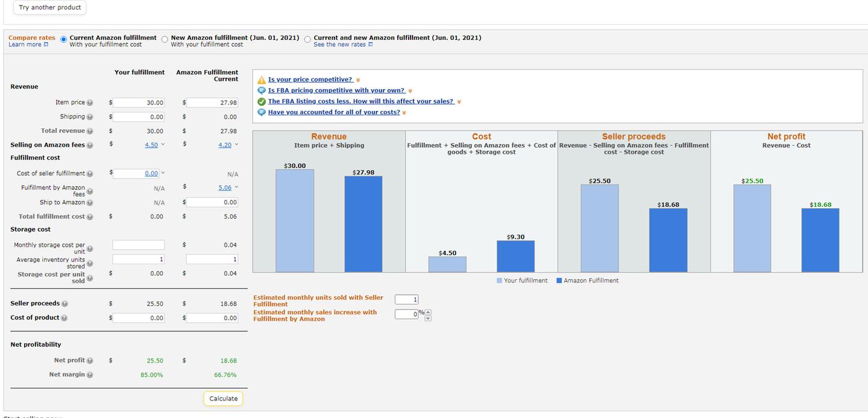This screenshot has height=418, width=868.
Task: Expand 'Is your price competitive?' chevron
Action: (x=358, y=80)
